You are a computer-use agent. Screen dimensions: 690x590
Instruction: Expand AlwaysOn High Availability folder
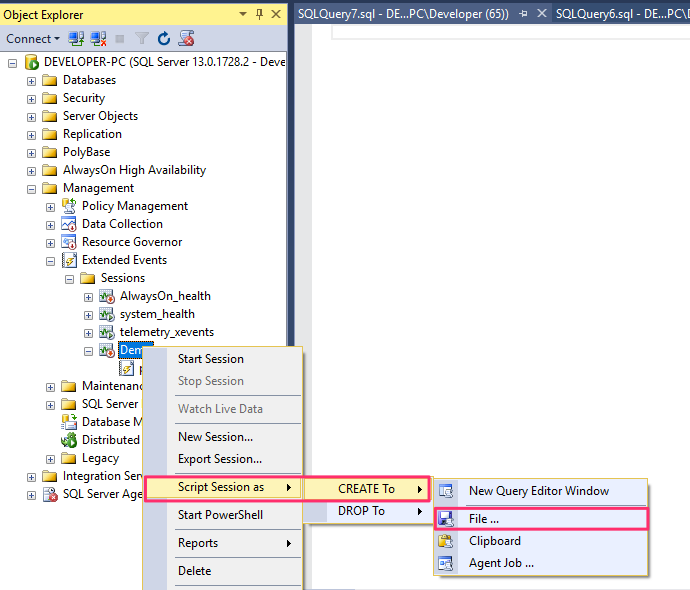(31, 172)
